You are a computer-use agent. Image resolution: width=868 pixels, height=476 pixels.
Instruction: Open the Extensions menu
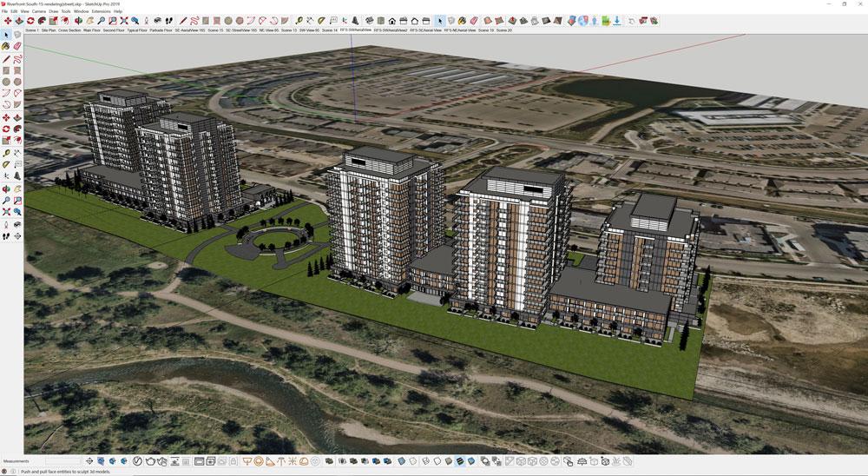(x=101, y=11)
